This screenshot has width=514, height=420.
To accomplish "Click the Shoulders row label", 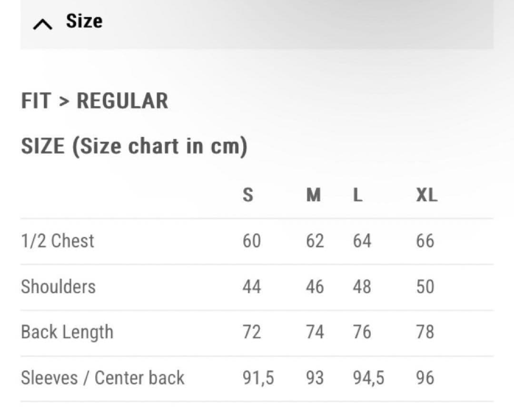I will tap(58, 286).
